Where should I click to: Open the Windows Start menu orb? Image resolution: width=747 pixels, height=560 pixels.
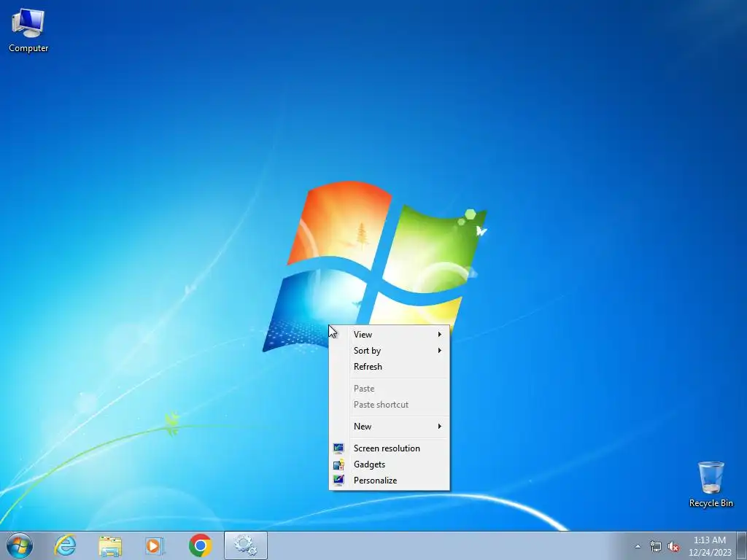20,545
